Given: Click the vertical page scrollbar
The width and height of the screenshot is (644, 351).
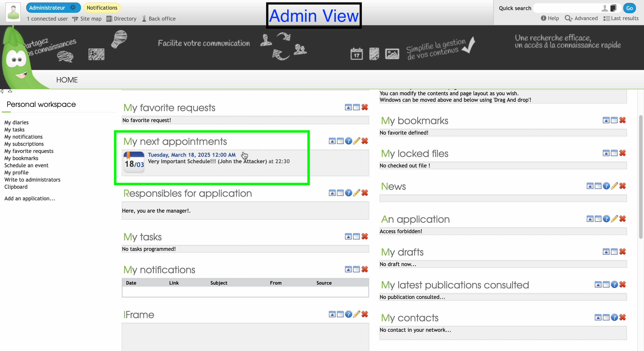Looking at the screenshot, I should (640, 177).
